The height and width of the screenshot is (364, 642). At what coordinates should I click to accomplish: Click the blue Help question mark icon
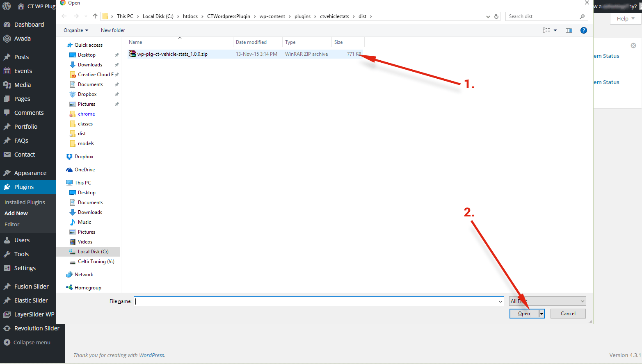coord(583,30)
